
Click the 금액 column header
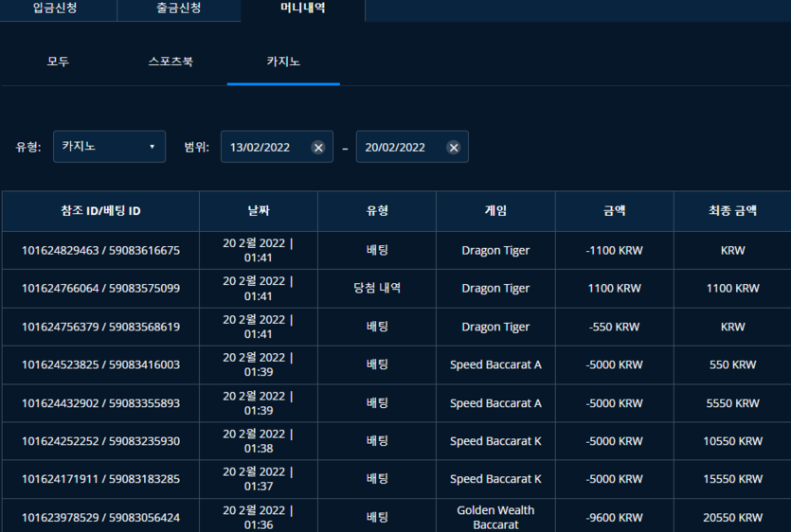615,211
